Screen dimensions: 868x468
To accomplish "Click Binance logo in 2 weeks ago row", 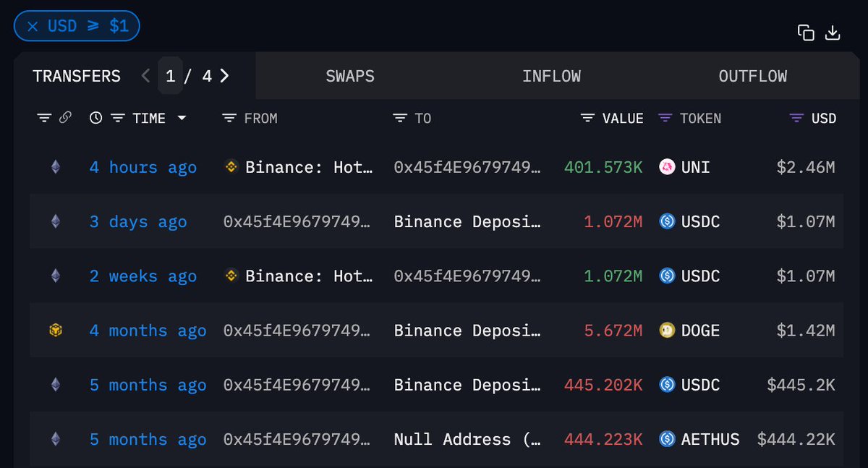I will (231, 276).
